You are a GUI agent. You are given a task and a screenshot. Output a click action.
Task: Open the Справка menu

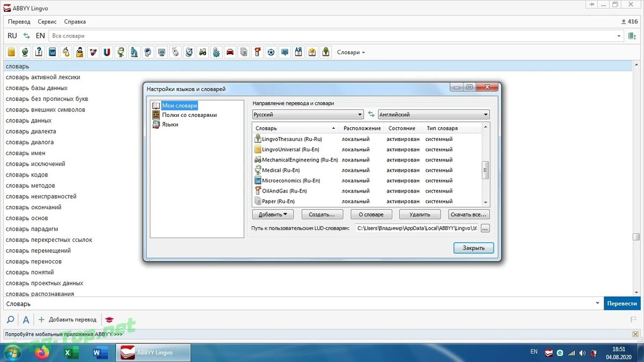pyautogui.click(x=75, y=22)
